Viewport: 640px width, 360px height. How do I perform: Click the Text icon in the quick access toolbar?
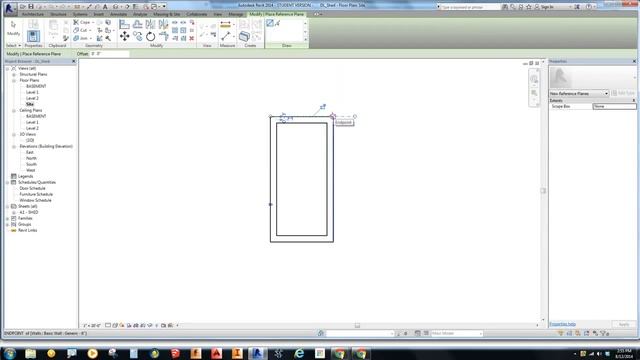[105, 7]
